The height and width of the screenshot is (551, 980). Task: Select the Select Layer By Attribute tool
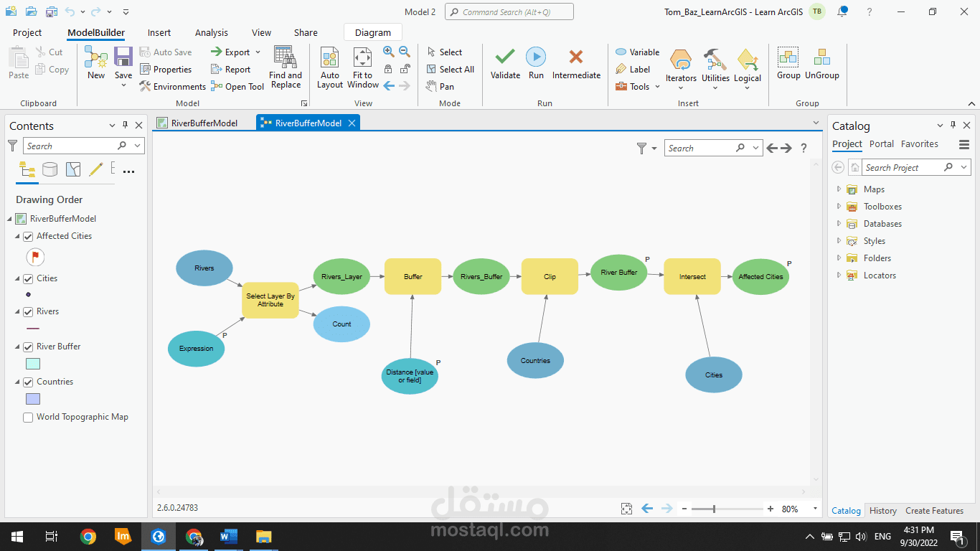(270, 300)
